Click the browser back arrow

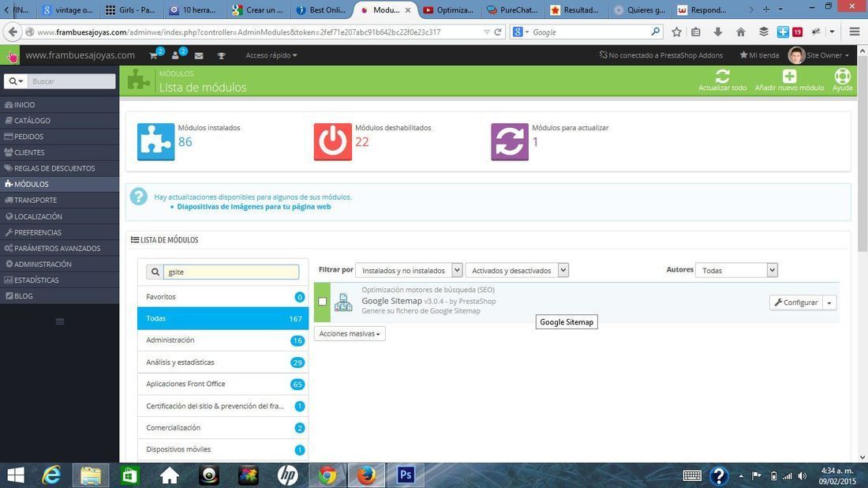click(x=13, y=32)
